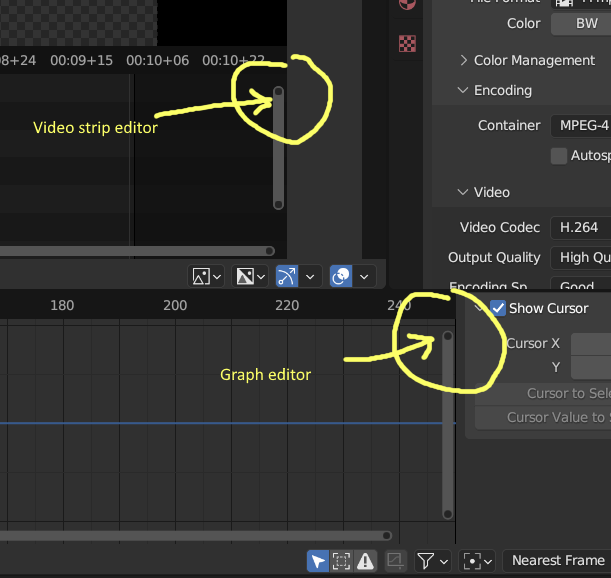Open the Video Codec H.264 dropdown
The height and width of the screenshot is (578, 611).
(x=581, y=228)
